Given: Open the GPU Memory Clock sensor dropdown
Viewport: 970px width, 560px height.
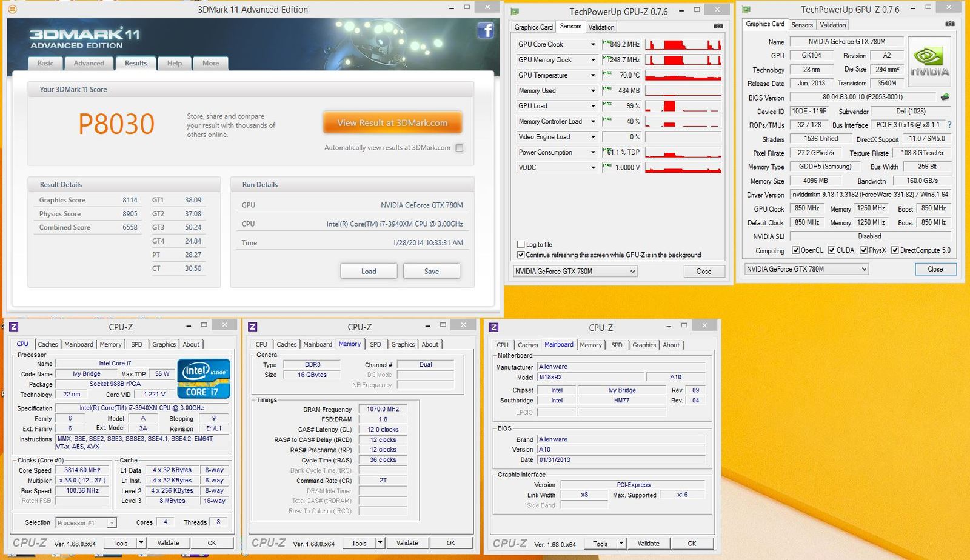Looking at the screenshot, I should pos(593,60).
